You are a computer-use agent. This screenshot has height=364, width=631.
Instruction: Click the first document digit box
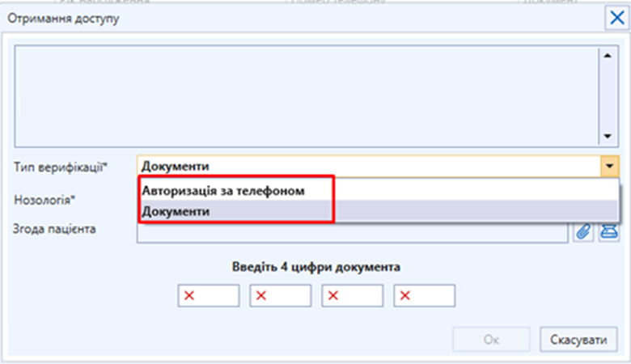click(209, 296)
